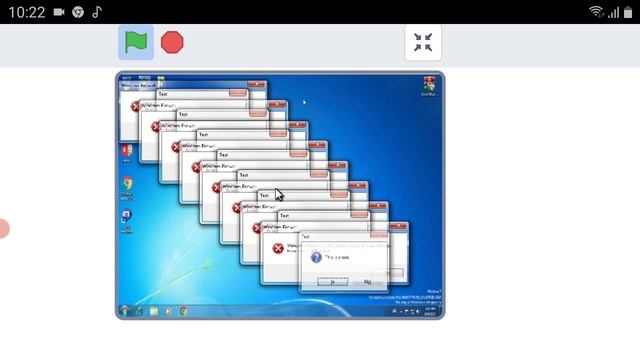Click the clock in the Windows system tray
The width and height of the screenshot is (640, 360).
pyautogui.click(x=430, y=311)
